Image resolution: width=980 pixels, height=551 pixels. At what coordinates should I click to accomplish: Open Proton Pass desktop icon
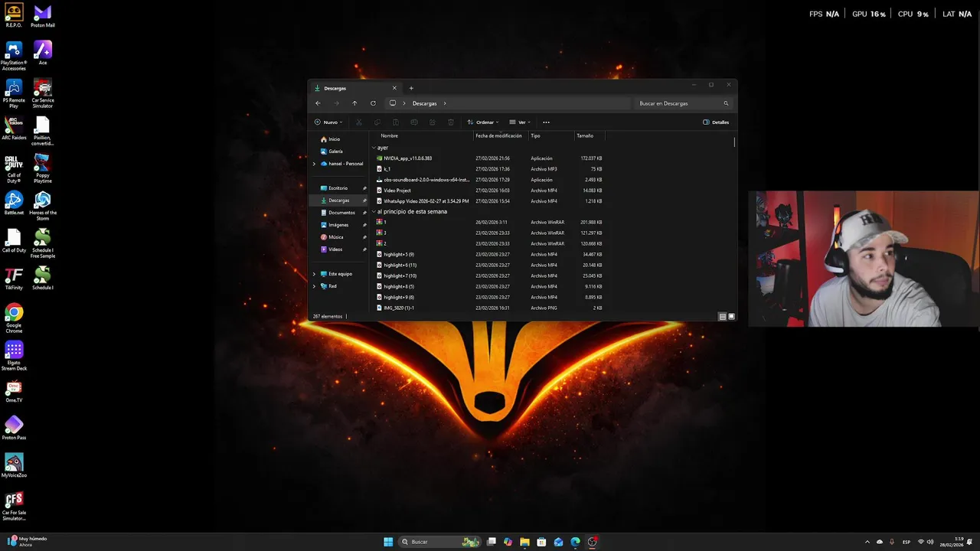tap(14, 428)
